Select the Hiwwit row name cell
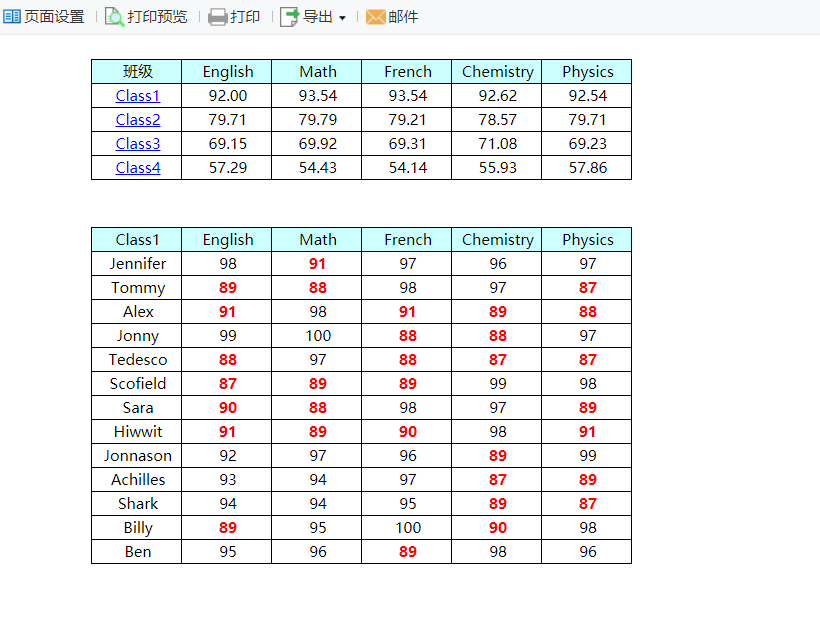The height and width of the screenshot is (641, 820). point(136,432)
